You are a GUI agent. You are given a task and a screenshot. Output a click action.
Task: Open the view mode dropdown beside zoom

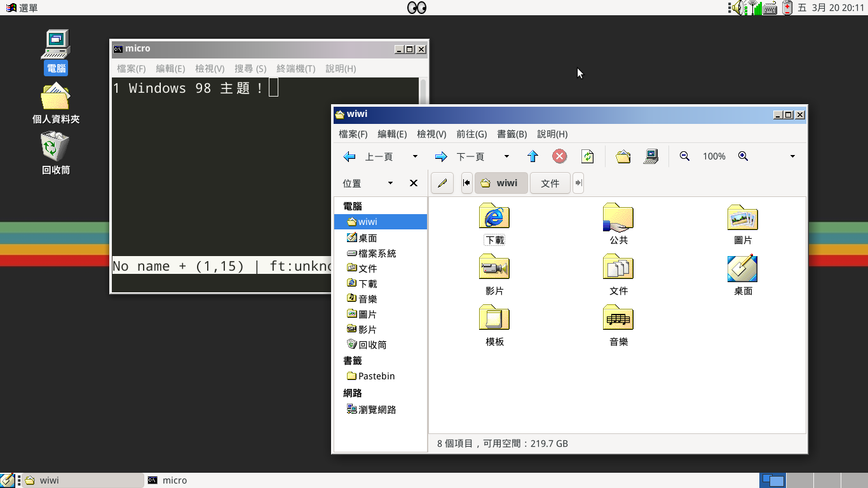tap(792, 156)
